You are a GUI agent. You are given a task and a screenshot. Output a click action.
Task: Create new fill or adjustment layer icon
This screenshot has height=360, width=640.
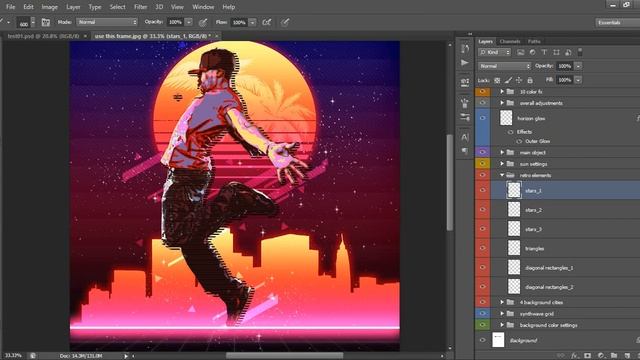pyautogui.click(x=601, y=356)
